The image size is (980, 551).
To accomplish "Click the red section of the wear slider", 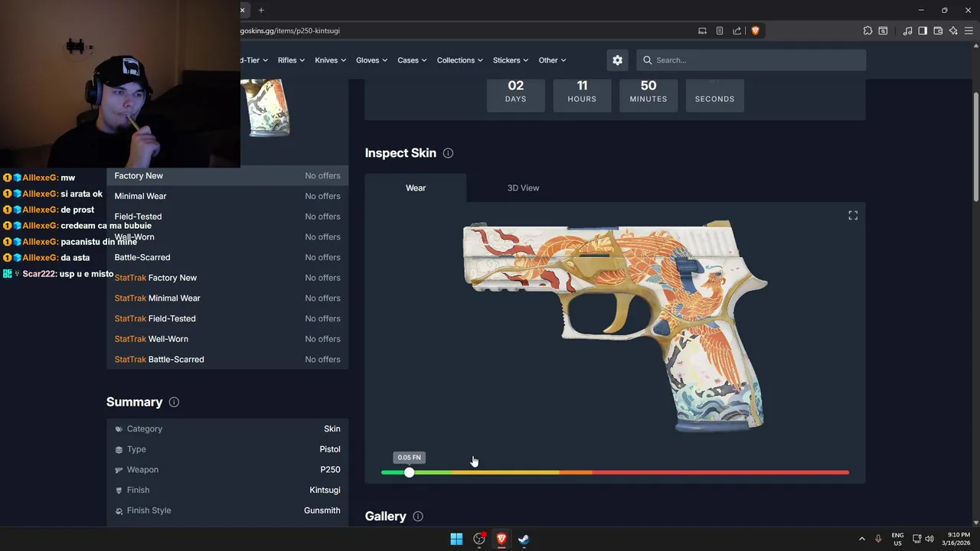I will click(720, 472).
